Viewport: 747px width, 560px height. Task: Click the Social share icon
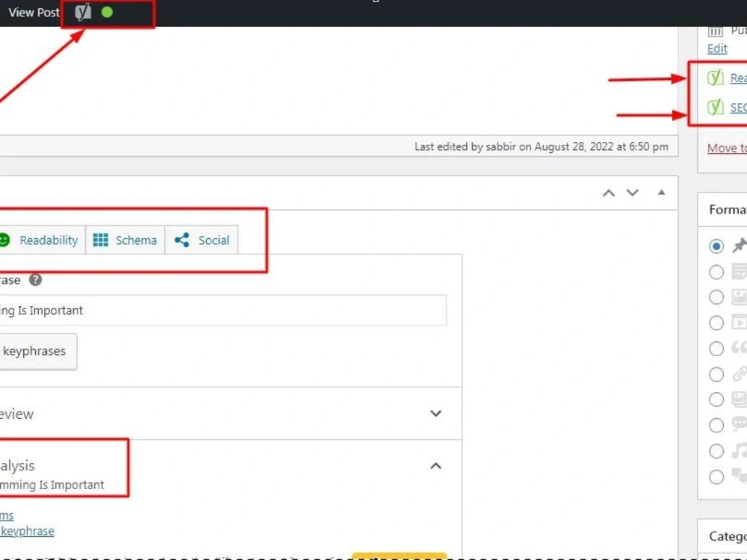point(182,240)
